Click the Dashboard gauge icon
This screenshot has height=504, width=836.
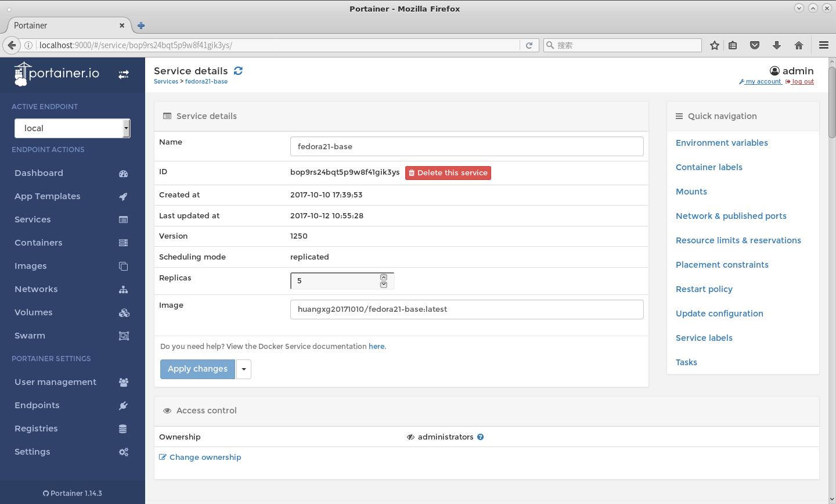(x=123, y=173)
